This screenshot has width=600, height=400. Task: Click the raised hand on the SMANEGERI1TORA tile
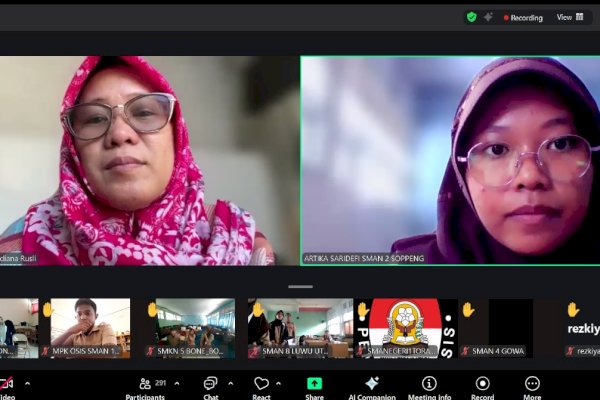[x=363, y=311]
